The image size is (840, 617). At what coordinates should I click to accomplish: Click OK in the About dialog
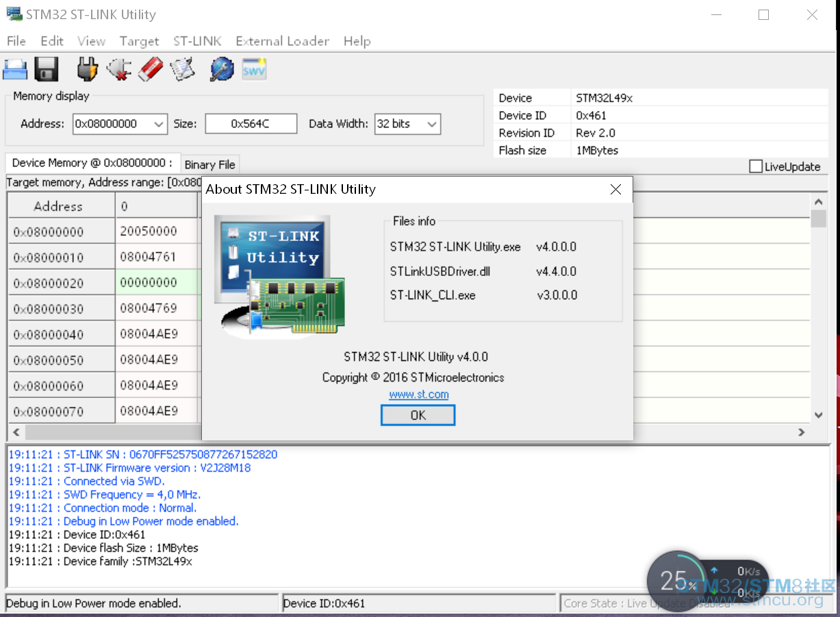418,415
